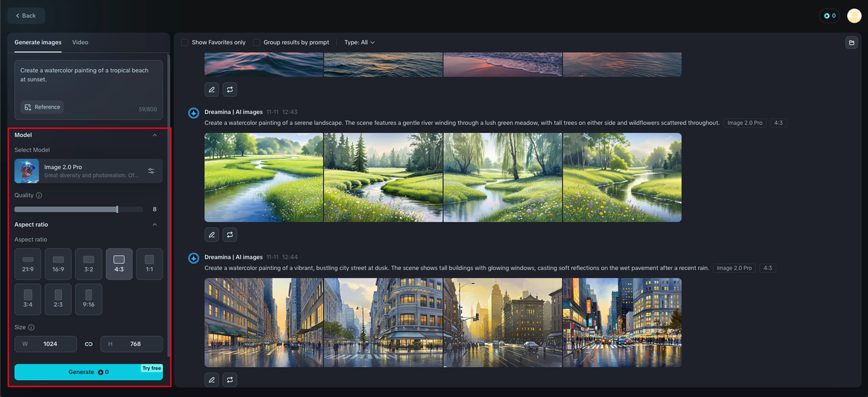Image resolution: width=868 pixels, height=397 pixels.
Task: Enable Group results by prompt checkbox
Action: coord(256,42)
